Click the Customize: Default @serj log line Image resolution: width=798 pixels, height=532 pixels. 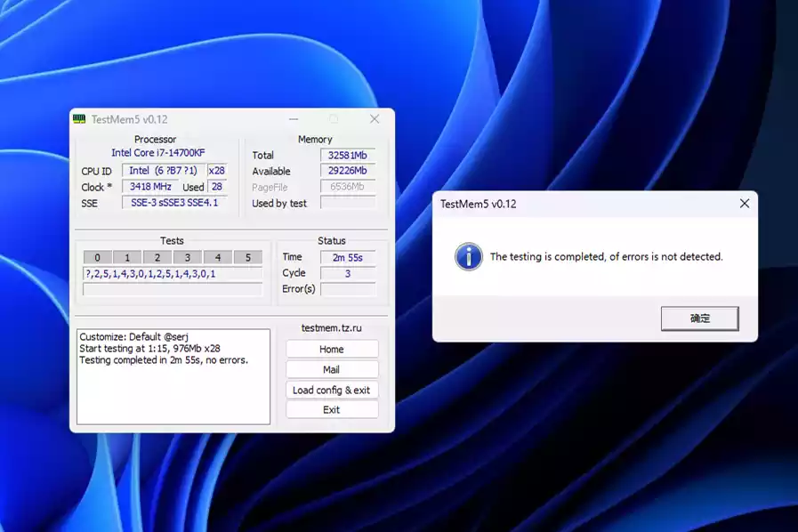click(x=133, y=337)
